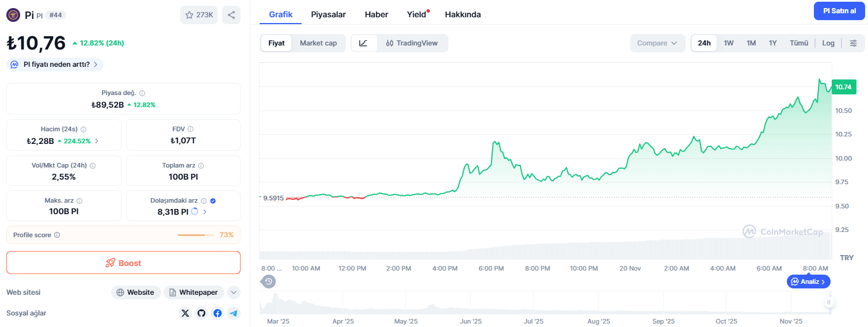Open the Yield tab
The width and height of the screenshot is (868, 327).
(417, 14)
